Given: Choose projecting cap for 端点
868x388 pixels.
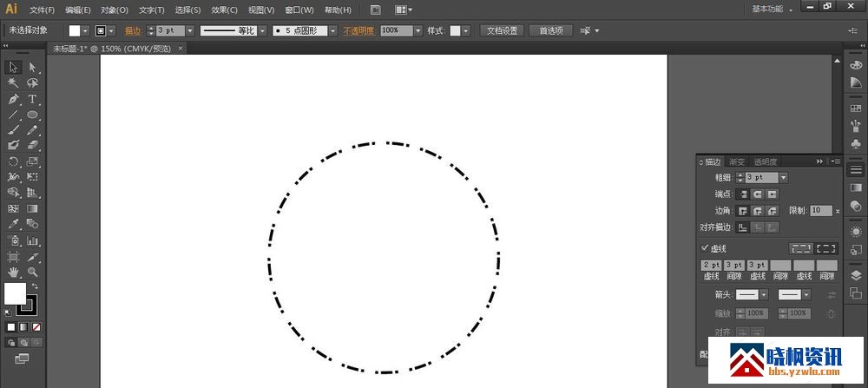Looking at the screenshot, I should [773, 194].
